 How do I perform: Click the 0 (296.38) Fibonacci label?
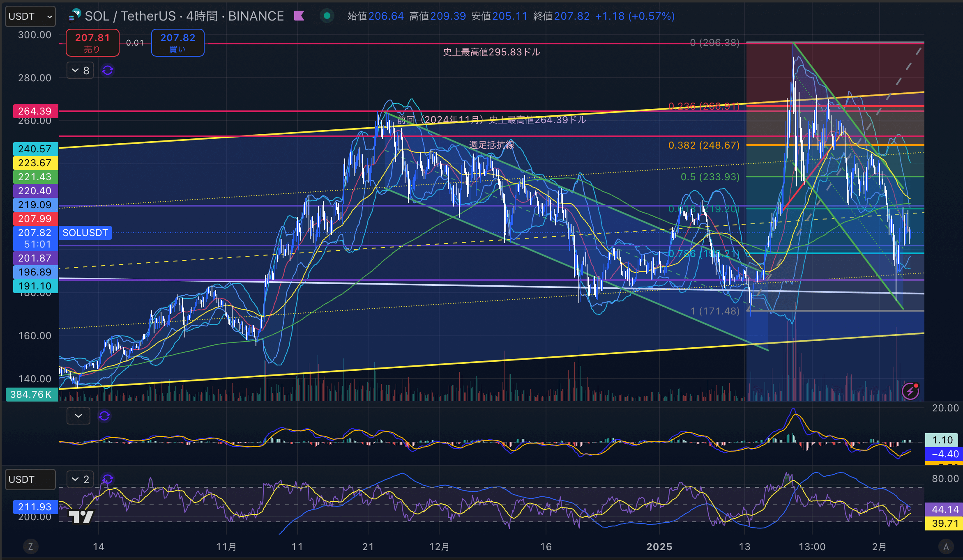(x=715, y=43)
